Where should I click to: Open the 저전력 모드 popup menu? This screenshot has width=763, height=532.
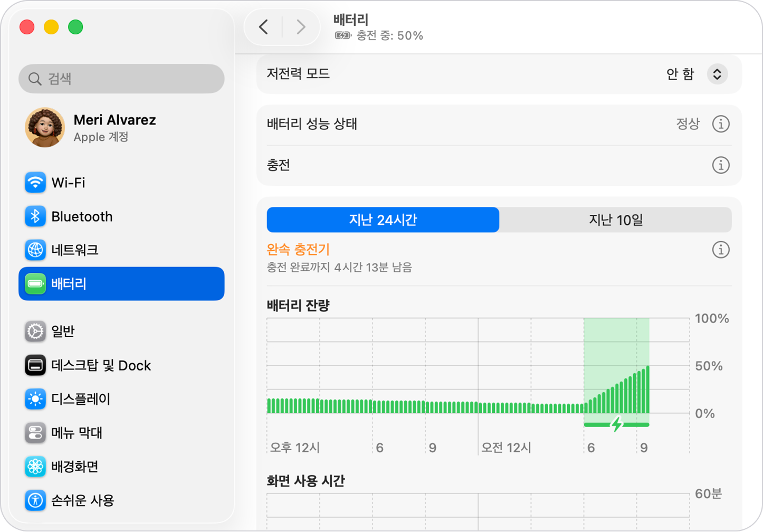pos(717,74)
